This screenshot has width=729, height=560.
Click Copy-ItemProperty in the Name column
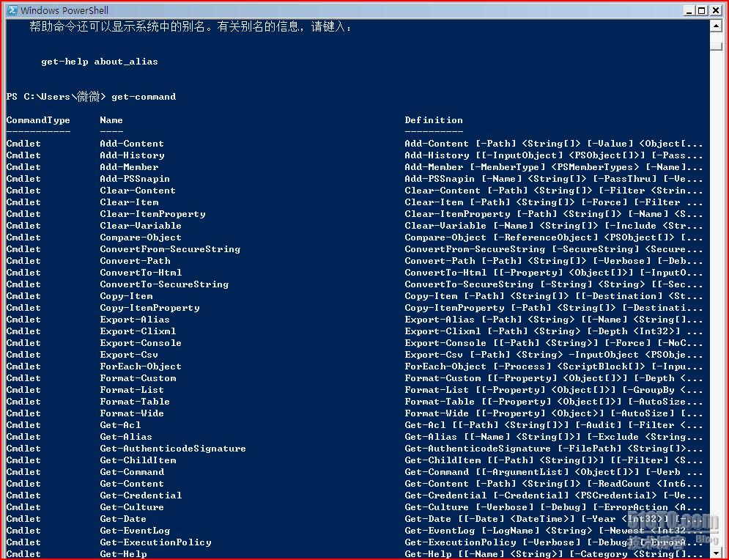pos(149,307)
